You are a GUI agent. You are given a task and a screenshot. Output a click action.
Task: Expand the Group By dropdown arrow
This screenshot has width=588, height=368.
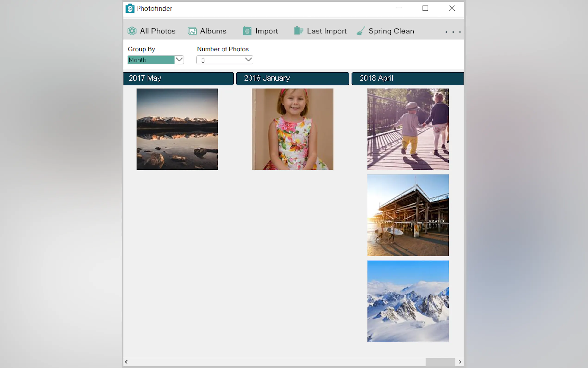[x=179, y=60]
